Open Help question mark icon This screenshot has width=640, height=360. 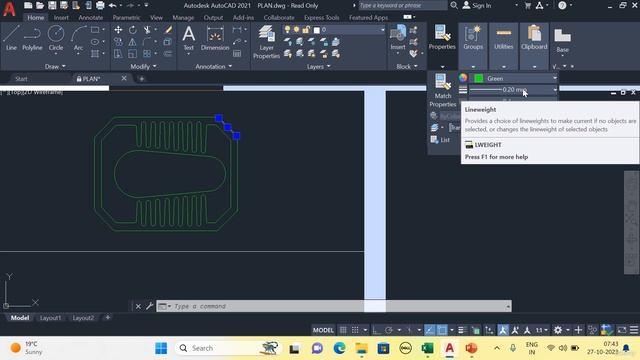click(x=562, y=5)
